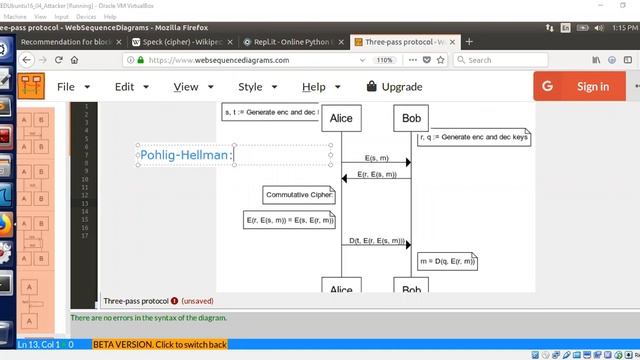Click the Three-pass protocol diagram title
This screenshot has width=640, height=360.
point(136,301)
